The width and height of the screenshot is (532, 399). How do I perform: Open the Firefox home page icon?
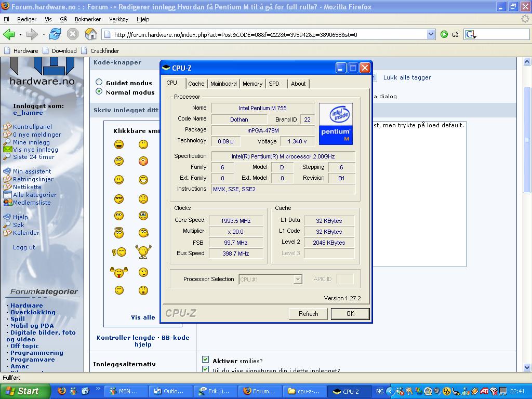coord(90,34)
